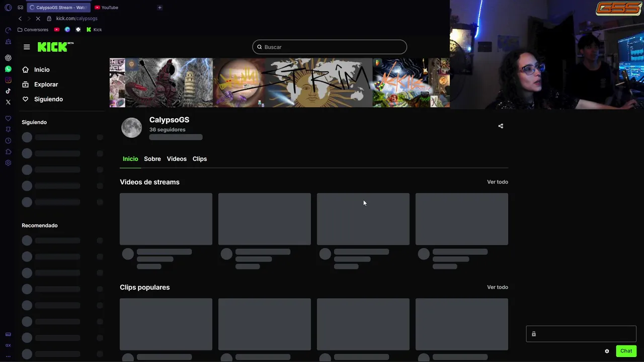This screenshot has width=644, height=362.
Task: Open TikTok in the browser sidebar
Action: click(x=8, y=91)
